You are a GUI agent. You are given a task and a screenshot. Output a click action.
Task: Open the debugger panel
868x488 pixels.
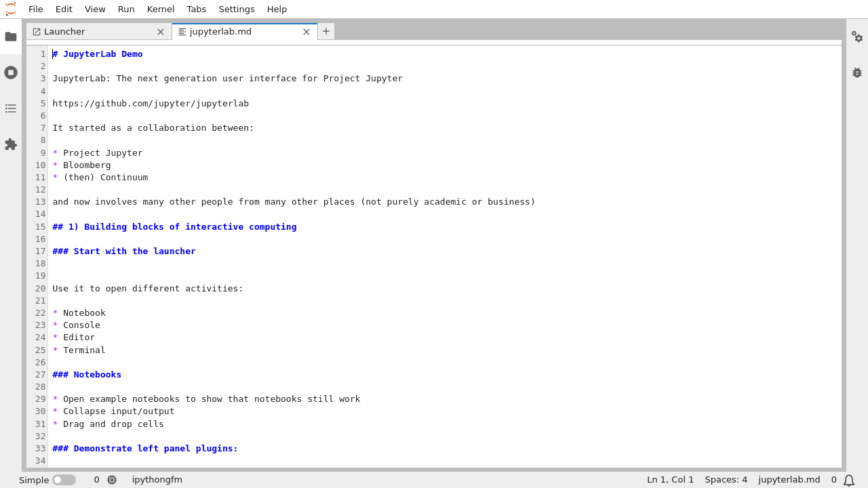pos(857,72)
